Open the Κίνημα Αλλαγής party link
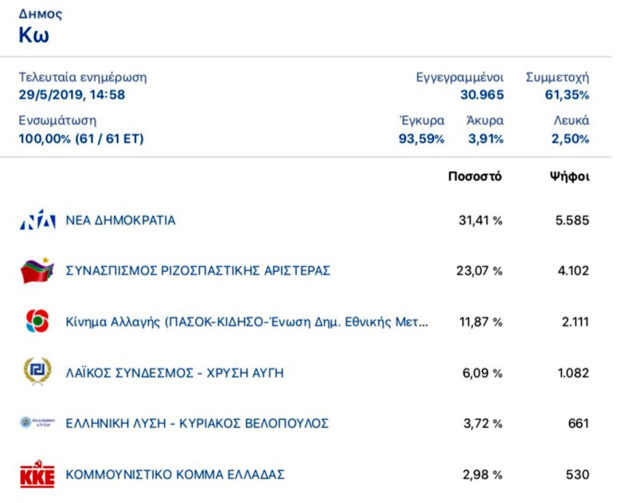Screen dimensions: 620x503 [247, 322]
